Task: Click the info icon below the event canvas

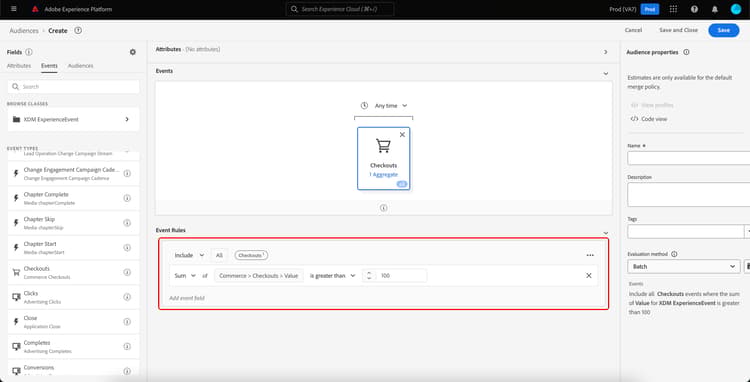Action: [384, 208]
